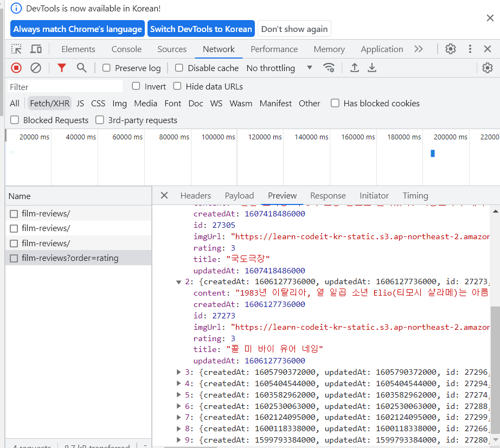This screenshot has height=448, width=500.
Task: Filter requests by All types
Action: click(14, 103)
